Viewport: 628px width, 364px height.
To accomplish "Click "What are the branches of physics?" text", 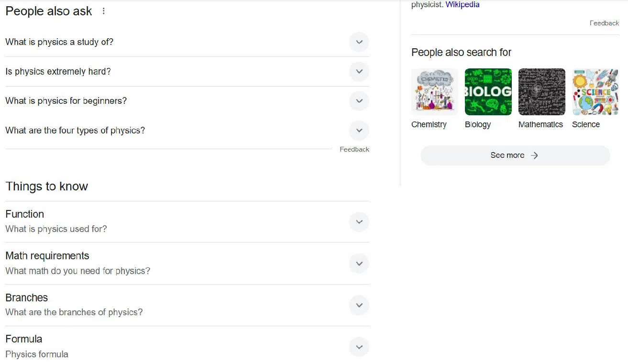I will pyautogui.click(x=74, y=312).
